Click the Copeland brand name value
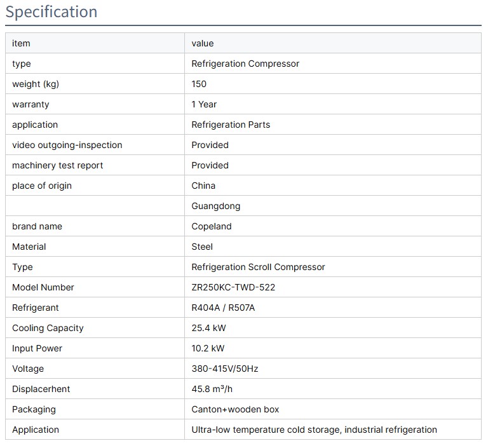Screen dimensions: 488x448 click(x=211, y=226)
